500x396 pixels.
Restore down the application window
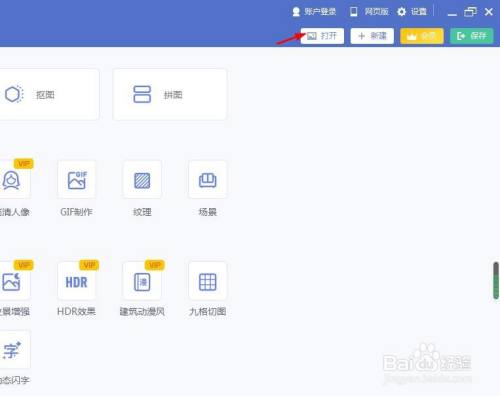pyautogui.click(x=470, y=12)
